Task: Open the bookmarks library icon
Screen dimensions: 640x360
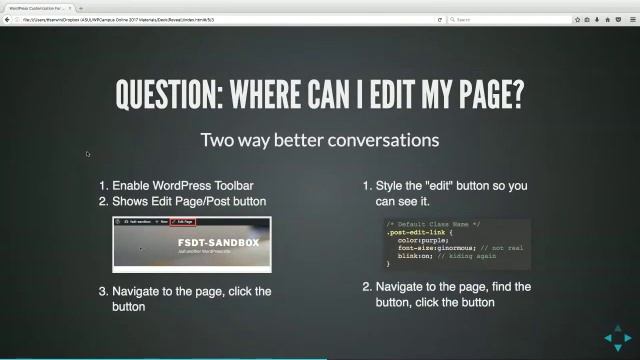Action: pyautogui.click(x=587, y=20)
